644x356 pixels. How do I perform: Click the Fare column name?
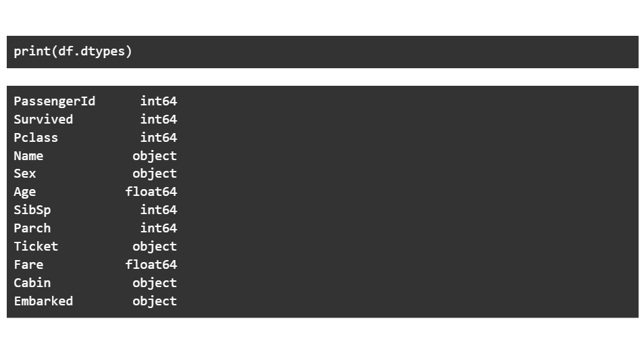coord(28,265)
